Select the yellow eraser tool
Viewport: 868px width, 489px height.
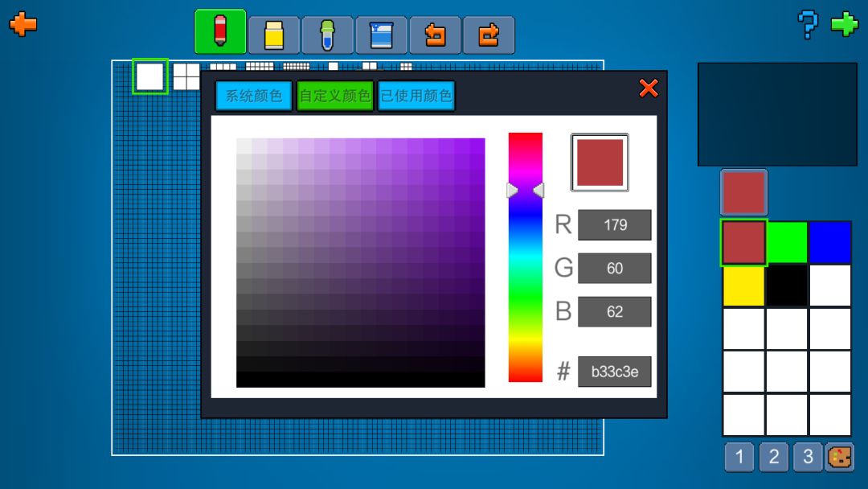pyautogui.click(x=274, y=35)
